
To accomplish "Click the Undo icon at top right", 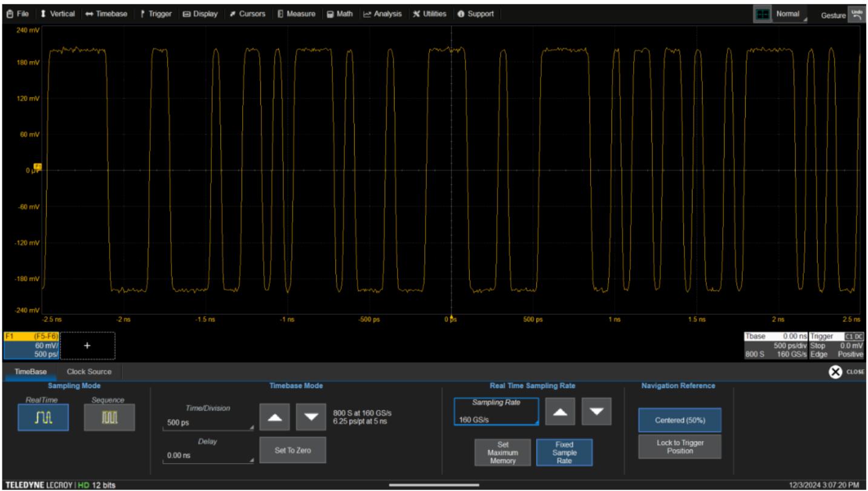I will [856, 15].
